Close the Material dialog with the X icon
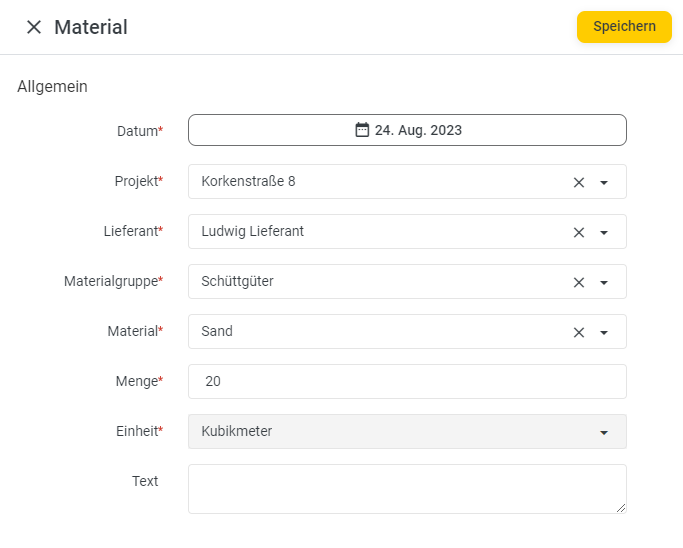The width and height of the screenshot is (683, 548). point(34,27)
